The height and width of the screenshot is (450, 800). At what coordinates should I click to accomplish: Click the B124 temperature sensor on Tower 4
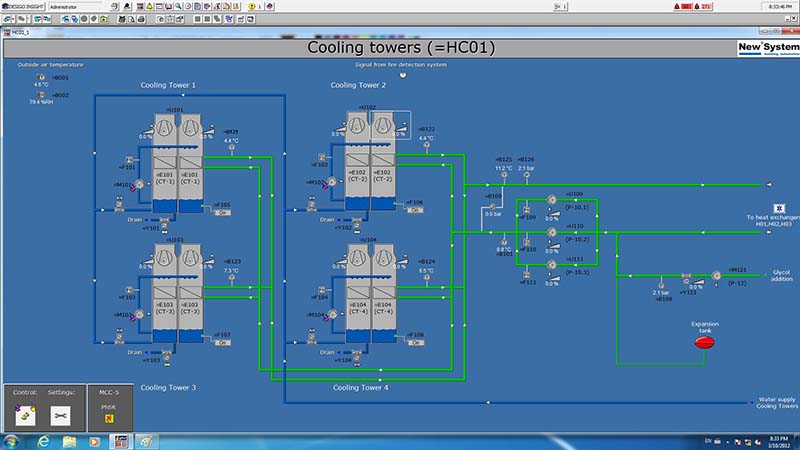pos(427,278)
